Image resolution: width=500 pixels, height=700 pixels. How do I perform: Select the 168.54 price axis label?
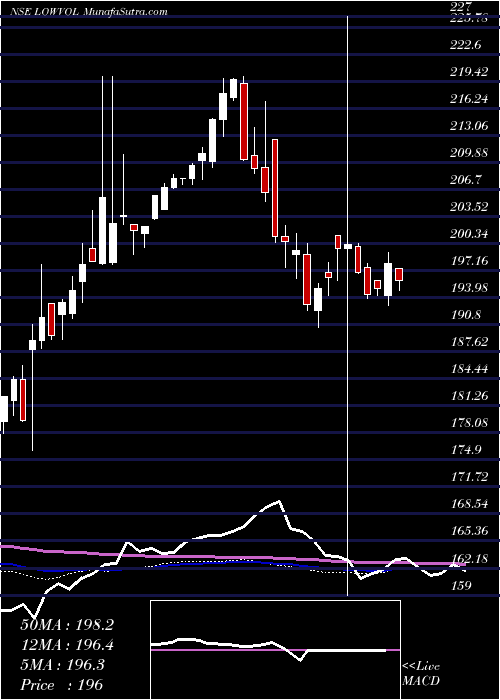pos(471,504)
